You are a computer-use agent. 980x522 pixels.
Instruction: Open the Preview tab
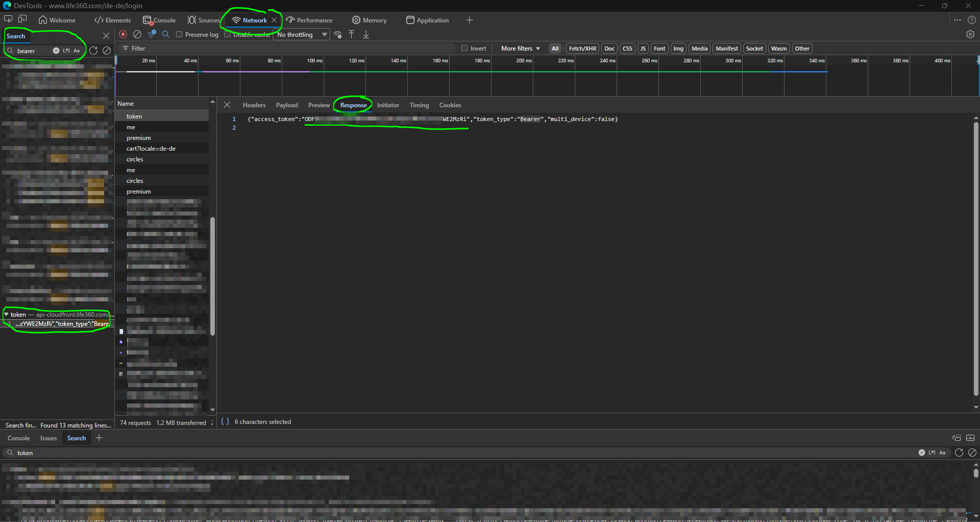tap(319, 105)
